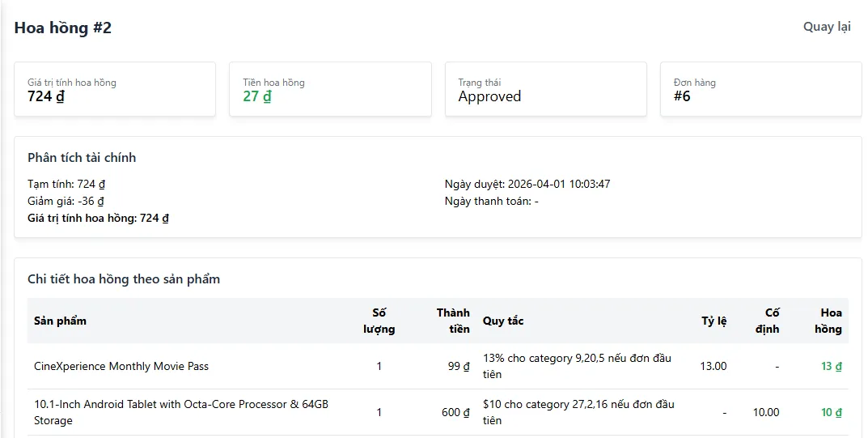Click the Tiền hoa hồng card label

pyautogui.click(x=273, y=83)
